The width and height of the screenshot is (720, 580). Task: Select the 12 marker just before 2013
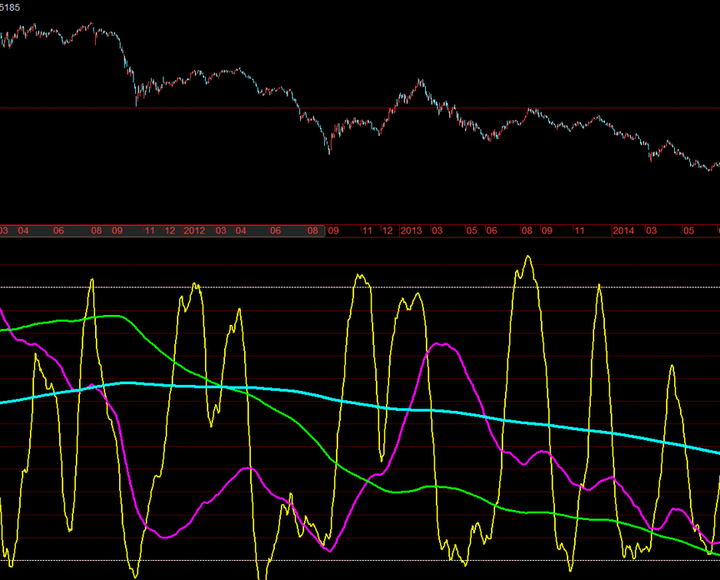[388, 231]
